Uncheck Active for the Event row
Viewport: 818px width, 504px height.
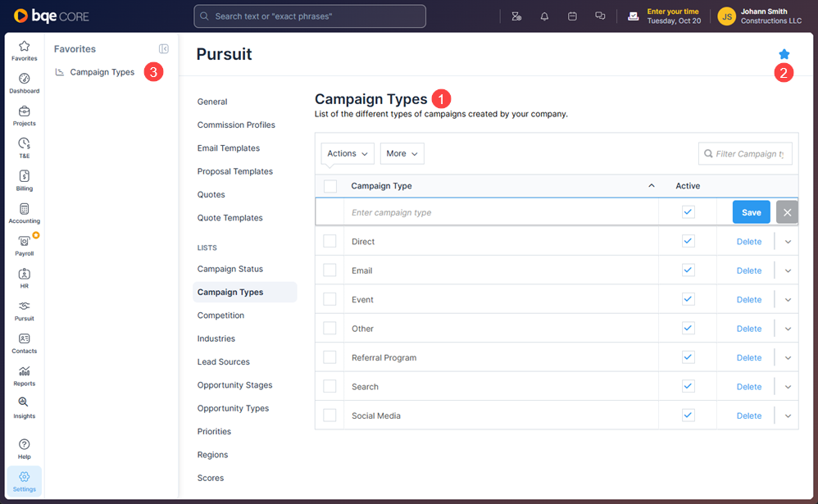[x=688, y=299]
